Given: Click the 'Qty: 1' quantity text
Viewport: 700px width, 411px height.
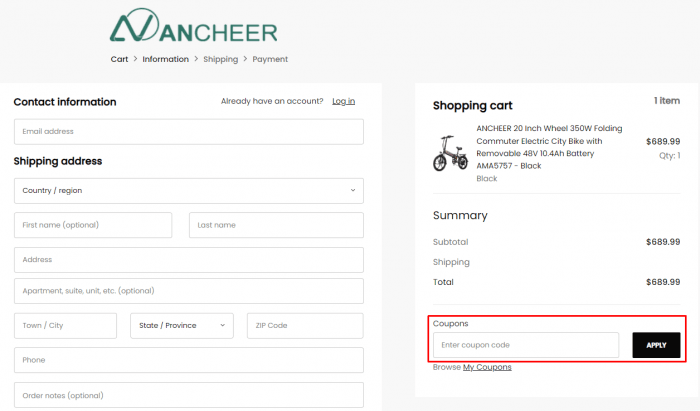Looking at the screenshot, I should pyautogui.click(x=670, y=156).
